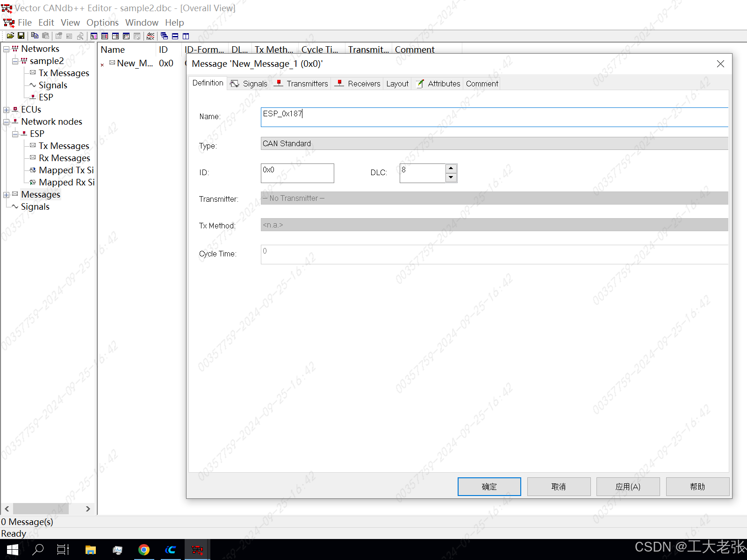Click the greyed Find toolbar icon
This screenshot has width=747, height=560.
pyautogui.click(x=80, y=36)
